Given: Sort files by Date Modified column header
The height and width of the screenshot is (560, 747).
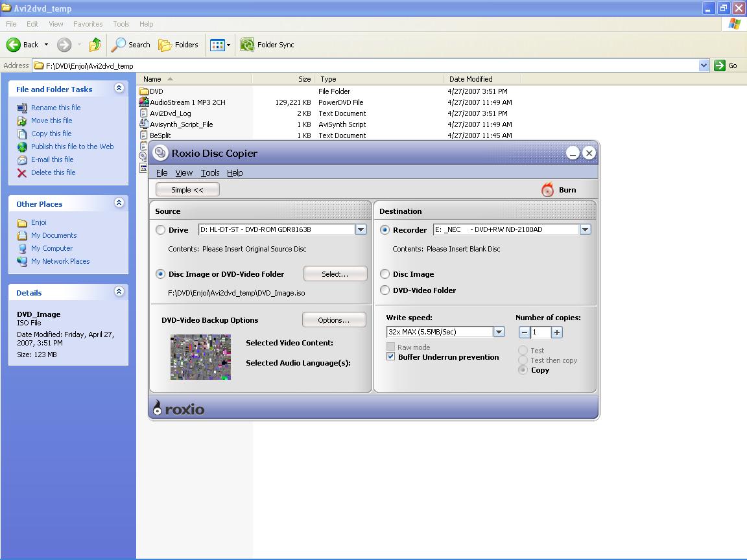Looking at the screenshot, I should pos(482,79).
